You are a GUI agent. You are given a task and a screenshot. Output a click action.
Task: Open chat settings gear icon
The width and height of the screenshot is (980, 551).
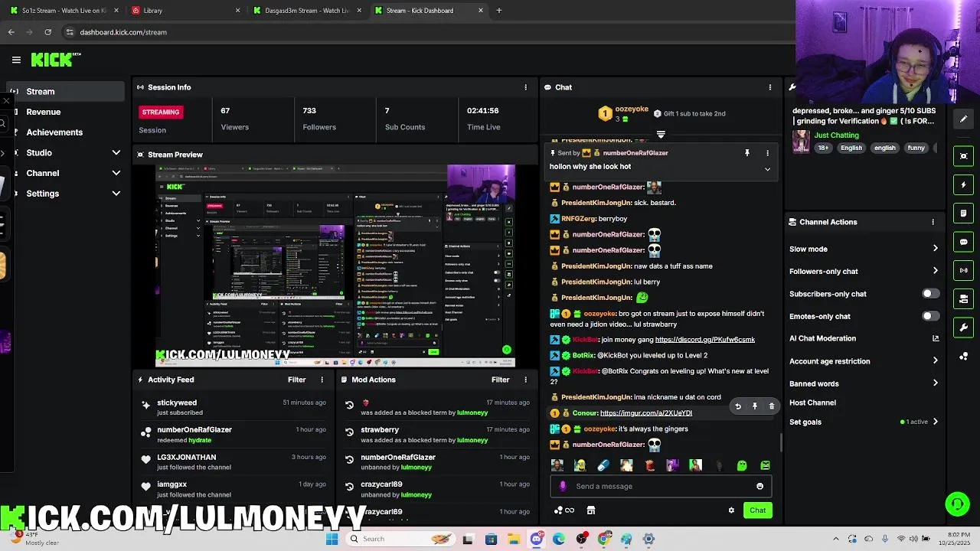(x=731, y=510)
